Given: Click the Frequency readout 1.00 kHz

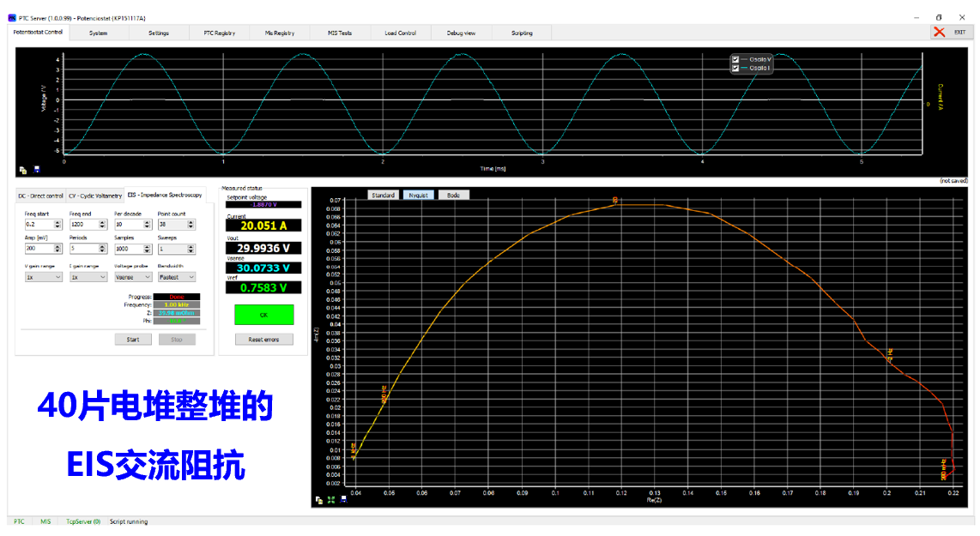Looking at the screenshot, I should tap(177, 304).
